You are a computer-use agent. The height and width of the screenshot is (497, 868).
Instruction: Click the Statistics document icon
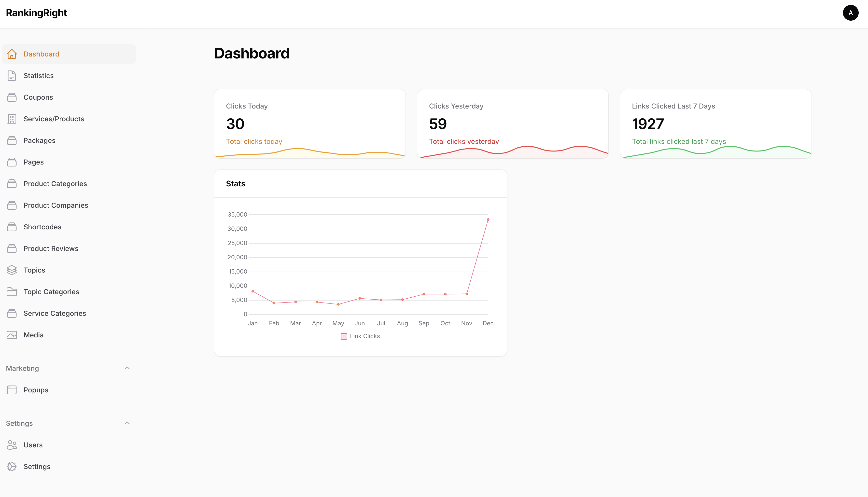point(12,75)
